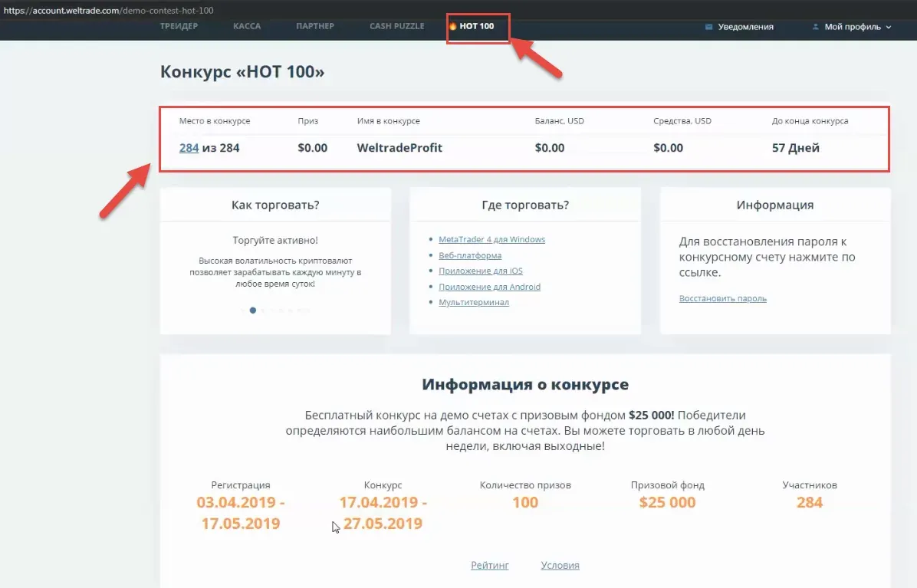Open Приложение для iOS link
The height and width of the screenshot is (588, 917).
(x=481, y=271)
